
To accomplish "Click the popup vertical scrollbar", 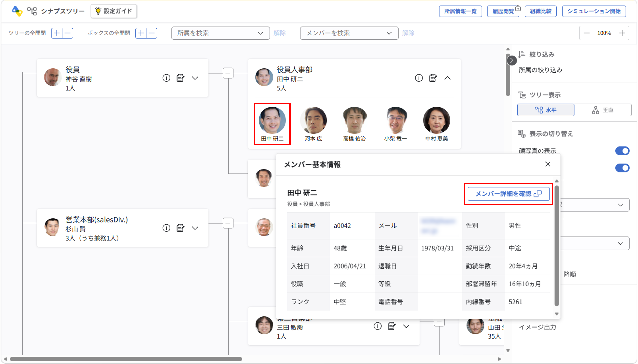I will coord(557,246).
